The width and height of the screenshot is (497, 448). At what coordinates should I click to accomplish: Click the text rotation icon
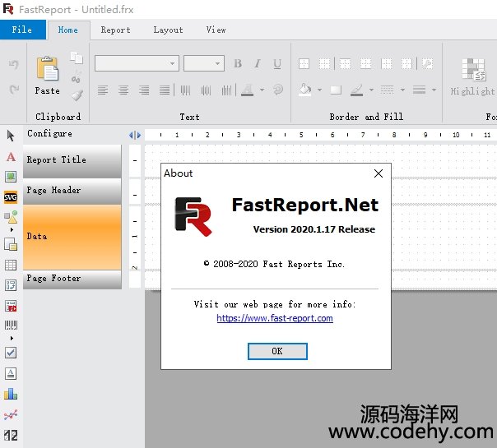click(x=278, y=90)
